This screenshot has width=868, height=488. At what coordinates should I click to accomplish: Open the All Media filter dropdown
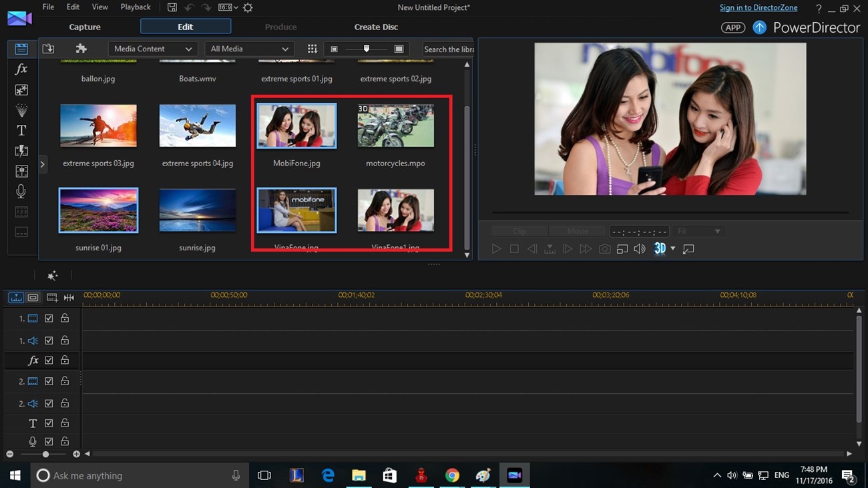pyautogui.click(x=250, y=49)
